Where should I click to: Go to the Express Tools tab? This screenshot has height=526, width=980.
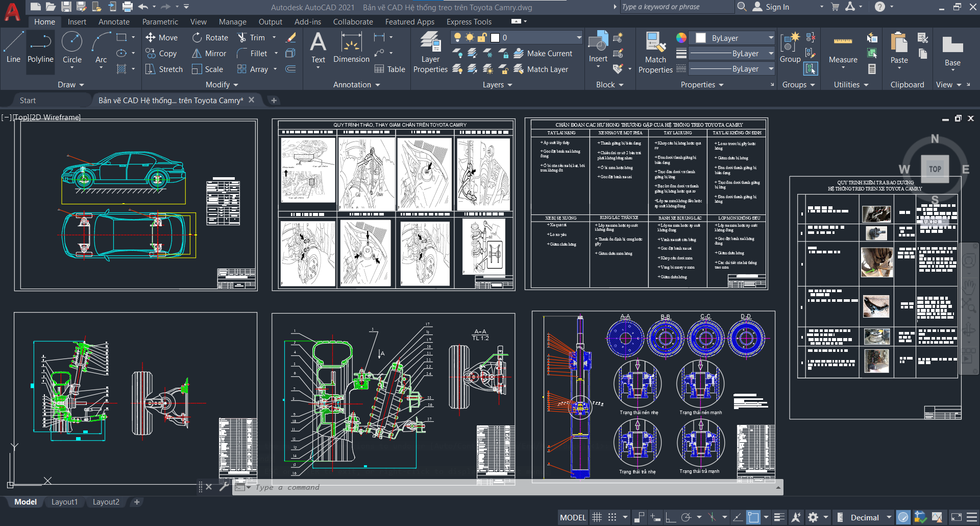coord(469,22)
